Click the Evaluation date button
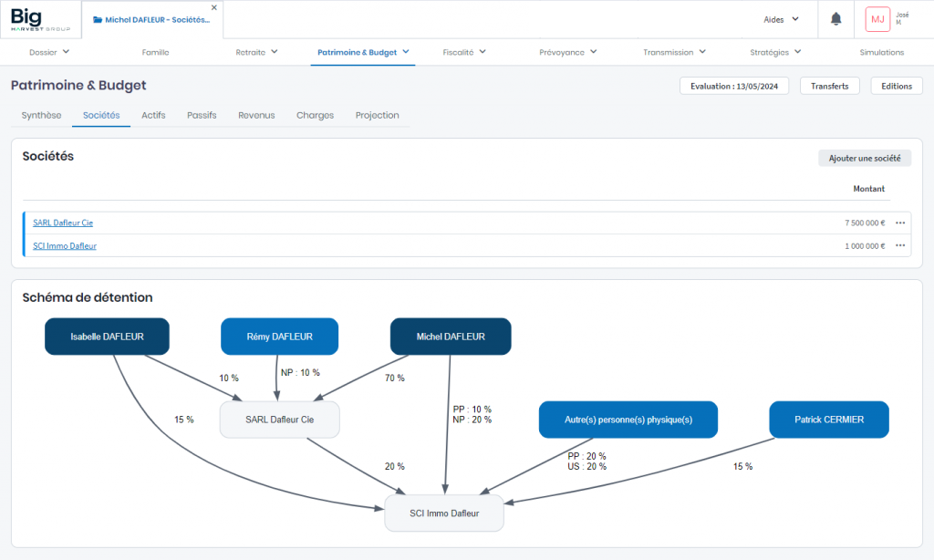 pyautogui.click(x=734, y=86)
